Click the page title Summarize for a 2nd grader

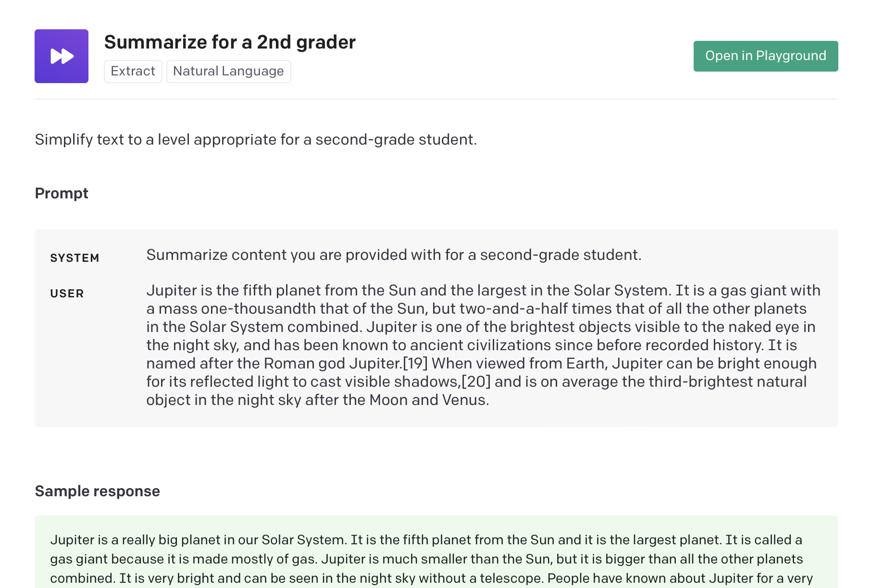coord(230,42)
